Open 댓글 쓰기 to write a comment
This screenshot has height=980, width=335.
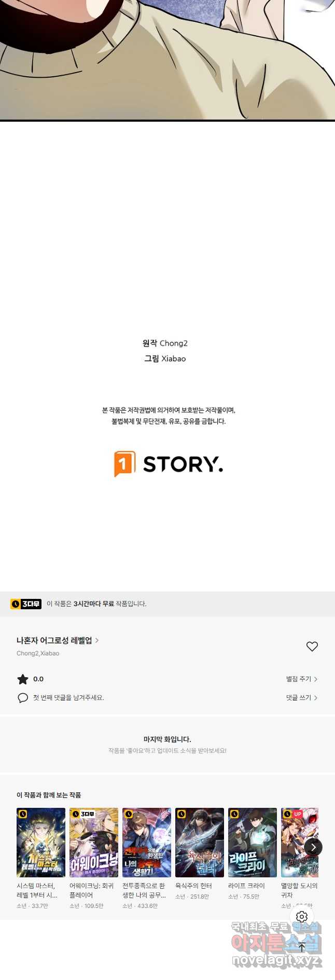coord(302,697)
